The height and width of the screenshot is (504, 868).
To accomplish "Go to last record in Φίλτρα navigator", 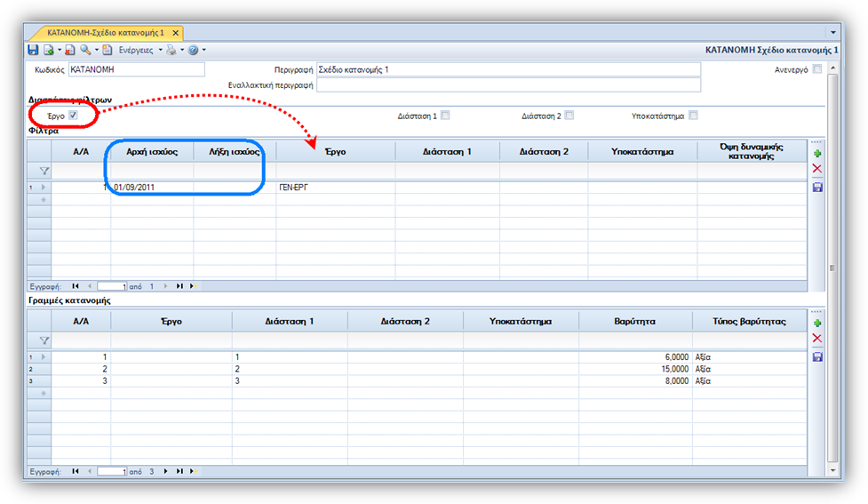I will pyautogui.click(x=179, y=286).
